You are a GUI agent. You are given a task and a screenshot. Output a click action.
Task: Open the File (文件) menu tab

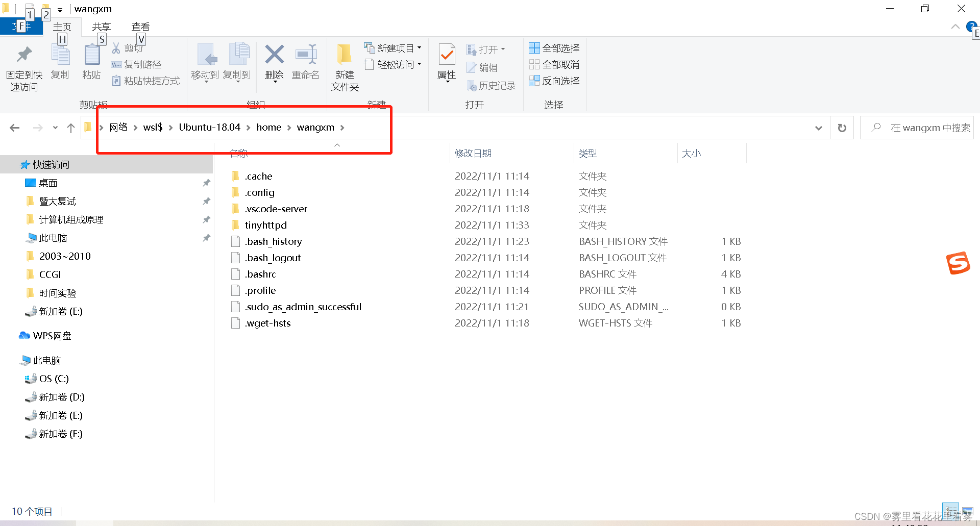[21, 27]
